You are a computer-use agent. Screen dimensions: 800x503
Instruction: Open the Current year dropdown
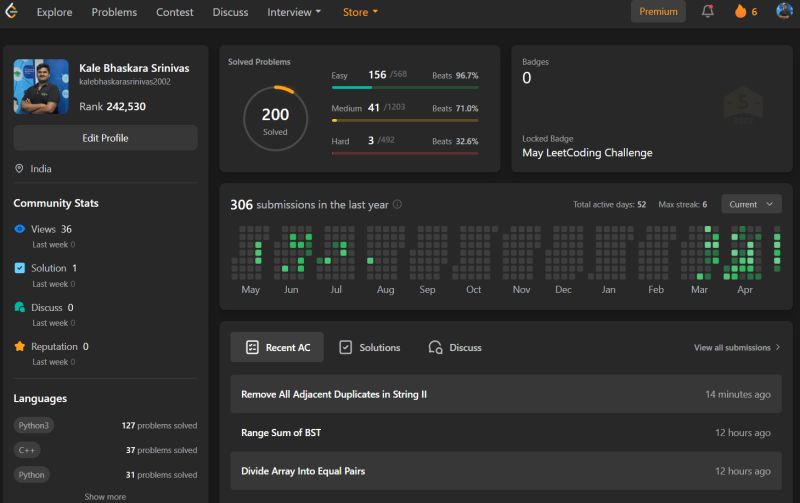point(751,204)
